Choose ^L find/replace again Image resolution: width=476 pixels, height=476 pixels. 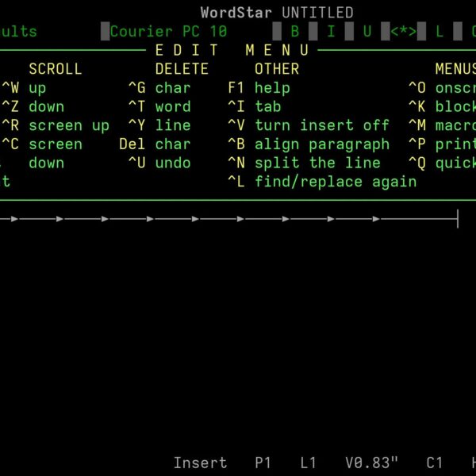click(322, 182)
